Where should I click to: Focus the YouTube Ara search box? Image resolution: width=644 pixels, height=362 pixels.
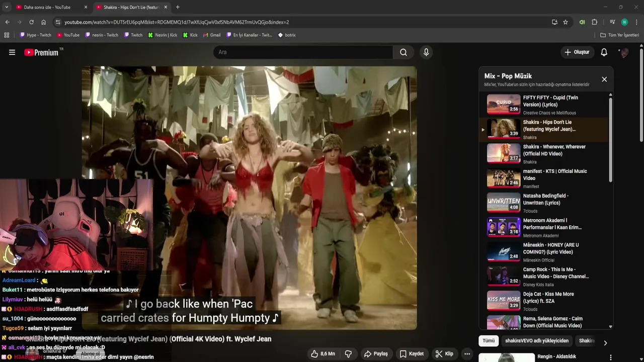coord(303,52)
